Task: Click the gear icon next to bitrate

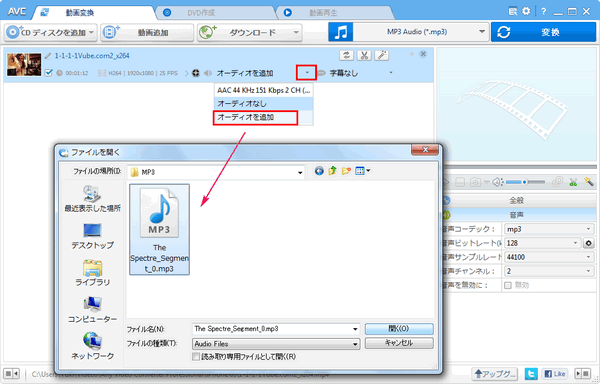Action: [x=589, y=243]
